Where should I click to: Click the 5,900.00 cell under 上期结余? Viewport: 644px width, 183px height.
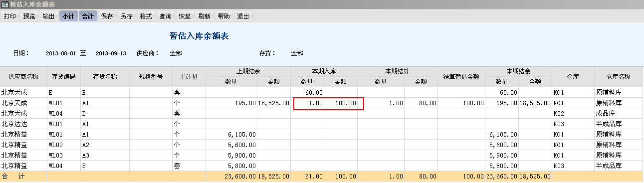231,156
